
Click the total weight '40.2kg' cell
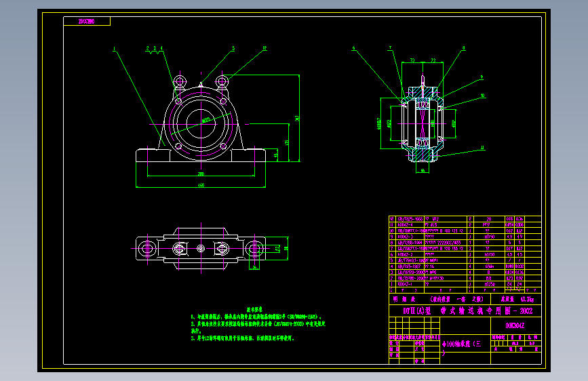click(x=527, y=299)
